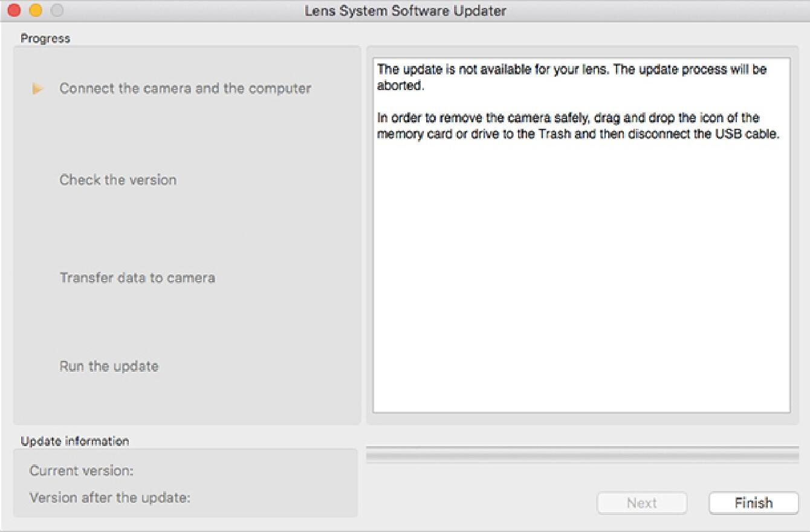
Task: Click the "update is not available" message line
Action: tap(571, 70)
